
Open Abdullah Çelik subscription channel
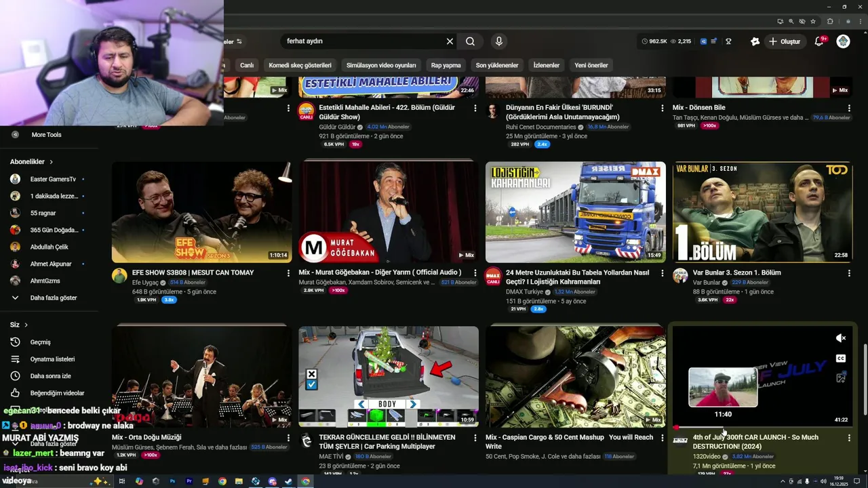coord(49,247)
